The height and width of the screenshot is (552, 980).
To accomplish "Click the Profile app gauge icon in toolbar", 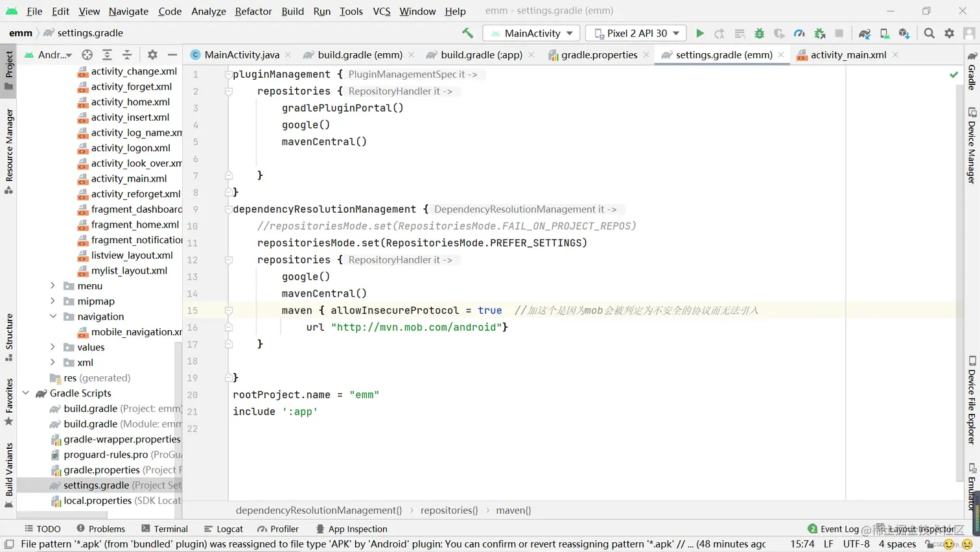I will tap(799, 33).
